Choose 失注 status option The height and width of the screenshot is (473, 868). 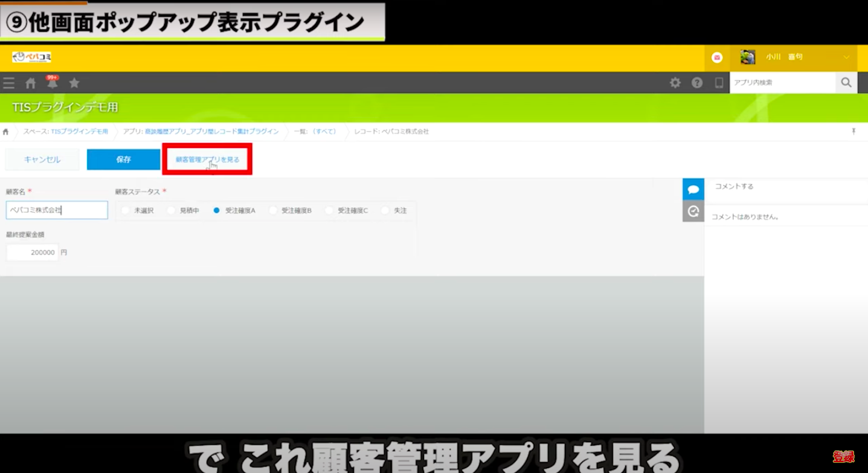[x=385, y=210]
